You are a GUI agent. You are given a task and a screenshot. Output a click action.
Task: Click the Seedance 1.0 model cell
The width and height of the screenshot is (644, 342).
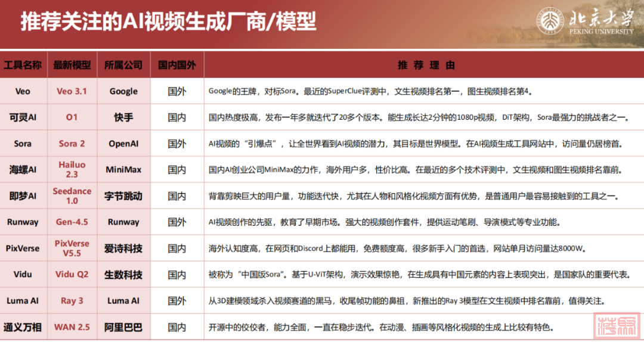(x=72, y=196)
